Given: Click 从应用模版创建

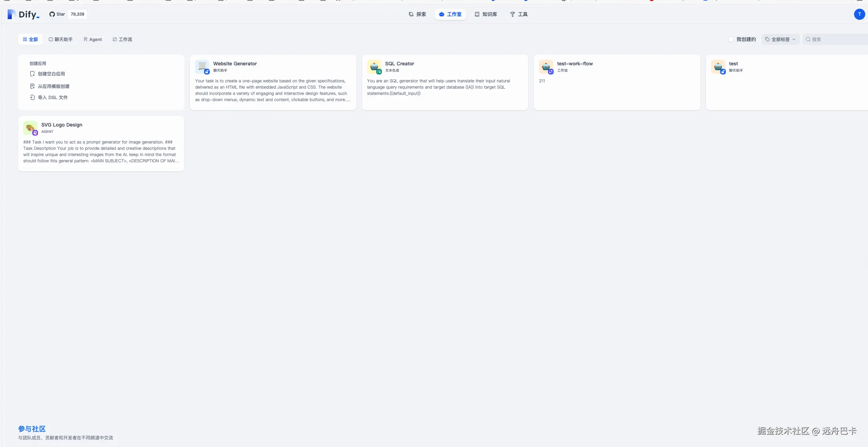Looking at the screenshot, I should [54, 86].
